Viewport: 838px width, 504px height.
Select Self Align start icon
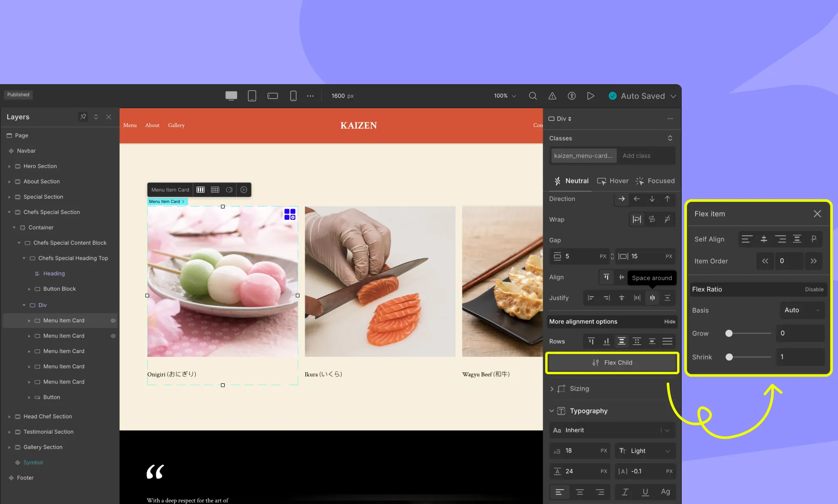point(747,239)
